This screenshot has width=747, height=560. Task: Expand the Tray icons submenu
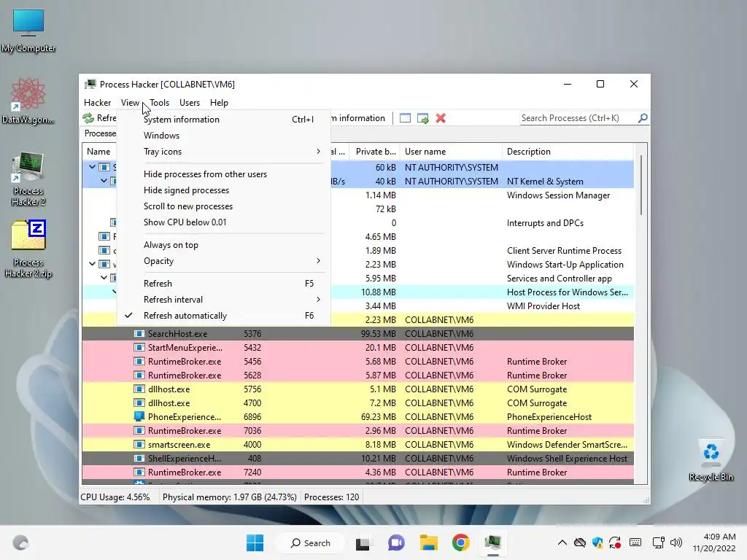click(223, 152)
